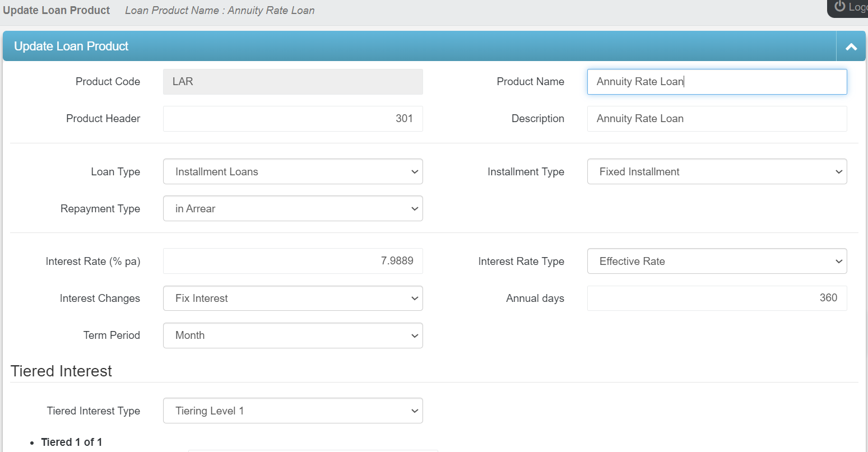Open the Repayment Type dropdown

[291, 208]
